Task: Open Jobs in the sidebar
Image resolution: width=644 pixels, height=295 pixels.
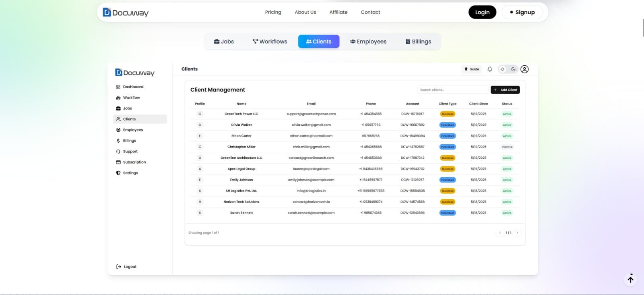Action: (140, 108)
